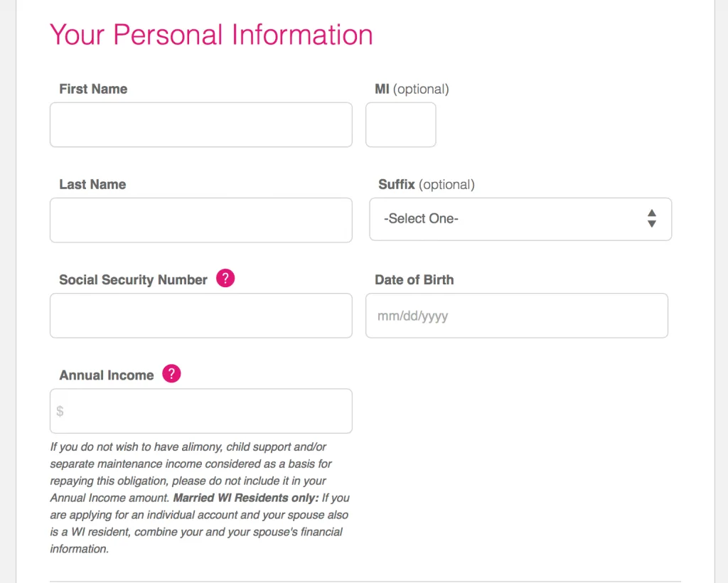The height and width of the screenshot is (583, 728).
Task: Focus the MI middle initial box
Action: (x=400, y=125)
